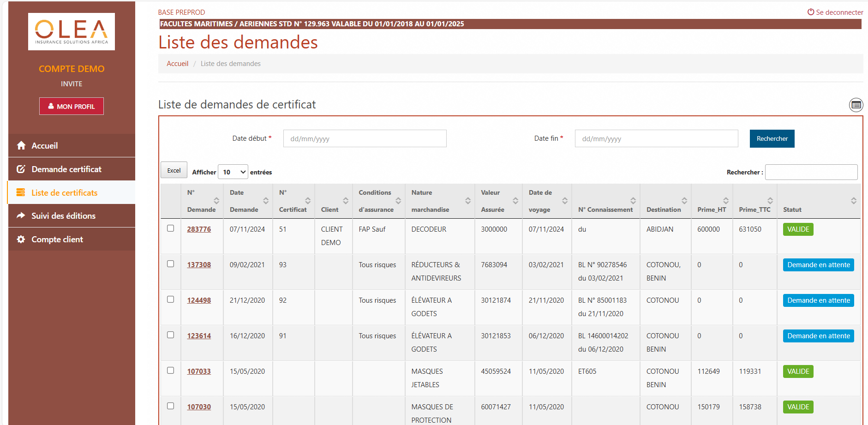Screen dimensions: 868x425
Task: Export the table with Excel button
Action: click(174, 170)
